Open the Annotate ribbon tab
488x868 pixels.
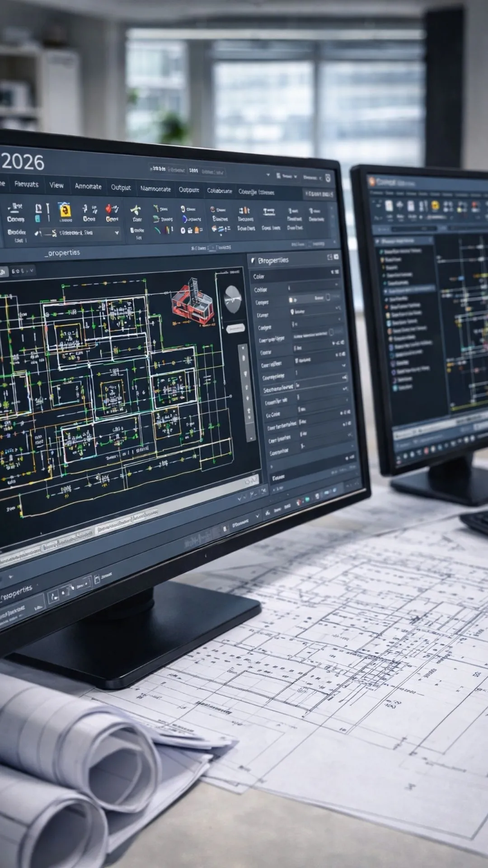pyautogui.click(x=88, y=186)
